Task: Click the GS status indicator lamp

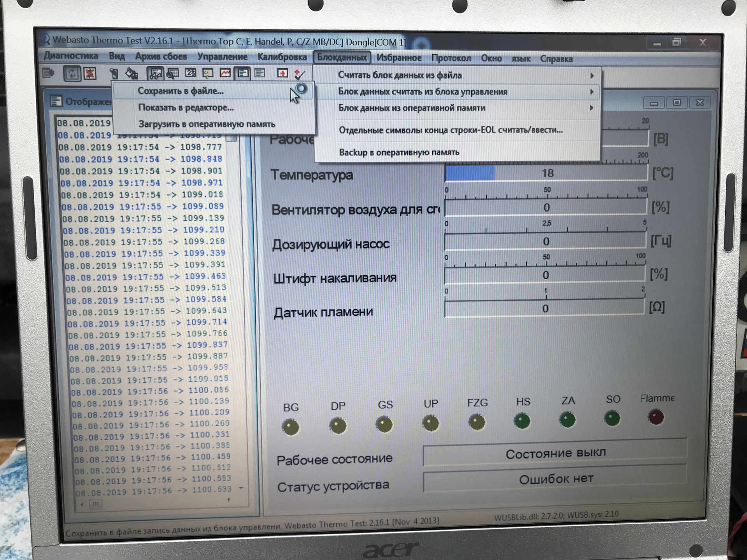Action: [384, 424]
